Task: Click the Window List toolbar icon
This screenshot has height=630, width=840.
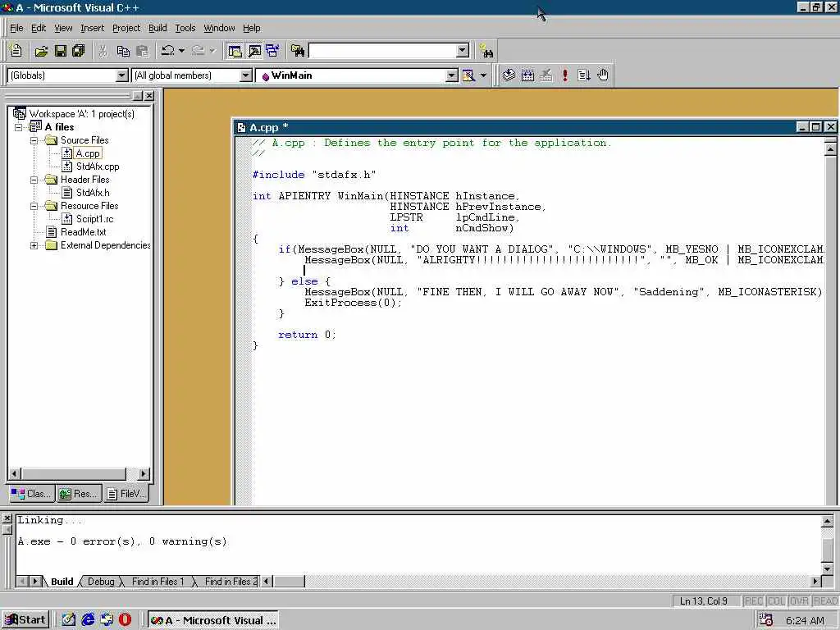Action: pyautogui.click(x=272, y=51)
